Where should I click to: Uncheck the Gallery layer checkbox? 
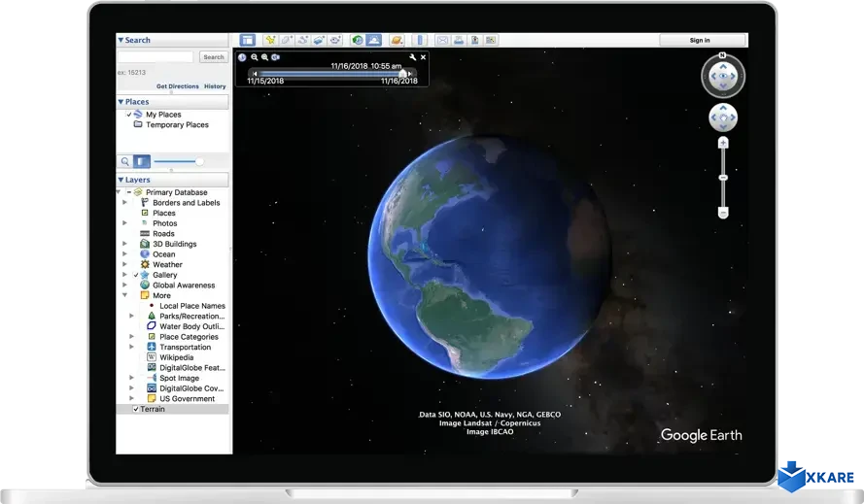click(x=135, y=275)
